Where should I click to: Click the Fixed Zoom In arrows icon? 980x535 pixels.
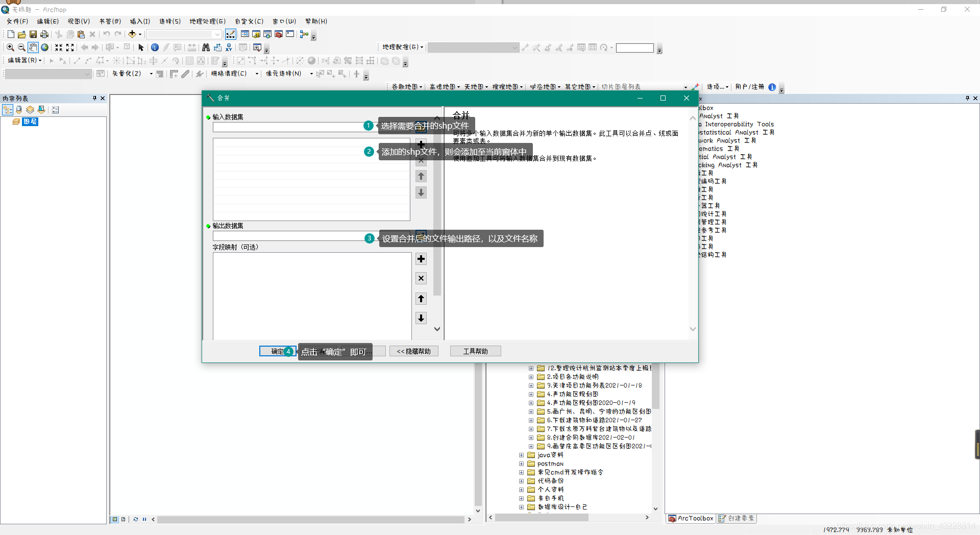click(x=59, y=47)
